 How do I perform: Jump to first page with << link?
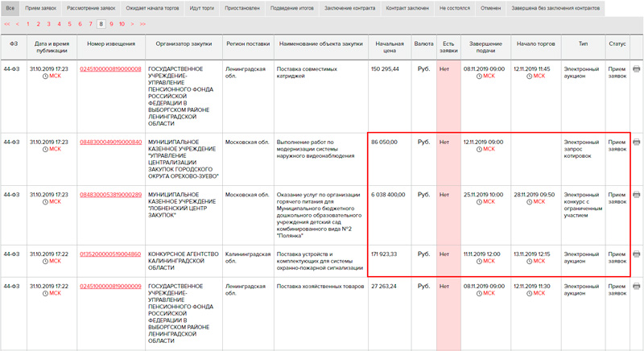7,24
